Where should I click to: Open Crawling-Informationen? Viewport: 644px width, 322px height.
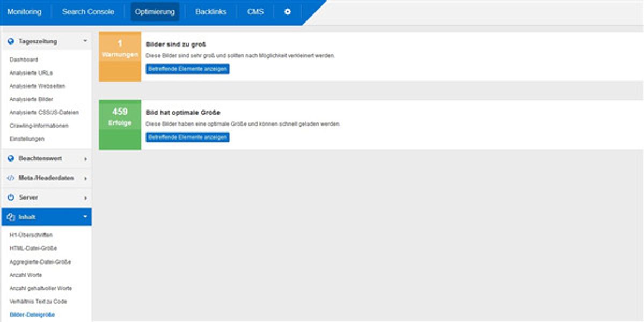[x=39, y=126]
